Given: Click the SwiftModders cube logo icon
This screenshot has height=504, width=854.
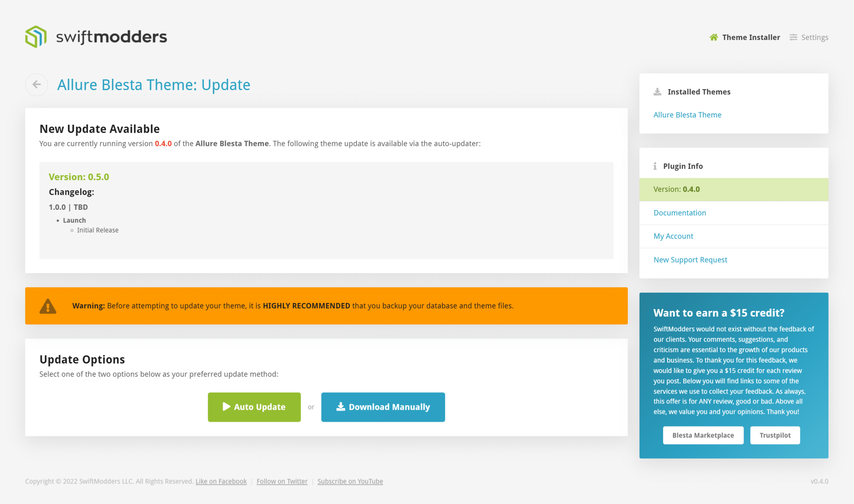Looking at the screenshot, I should pyautogui.click(x=36, y=37).
